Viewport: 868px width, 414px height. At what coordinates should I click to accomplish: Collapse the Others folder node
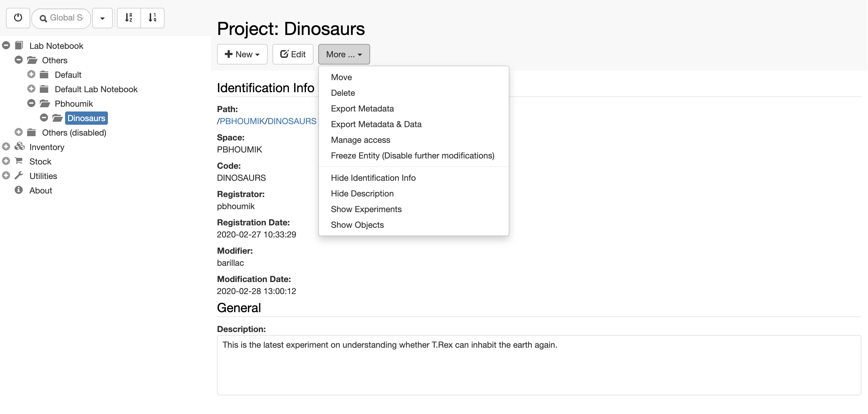19,60
